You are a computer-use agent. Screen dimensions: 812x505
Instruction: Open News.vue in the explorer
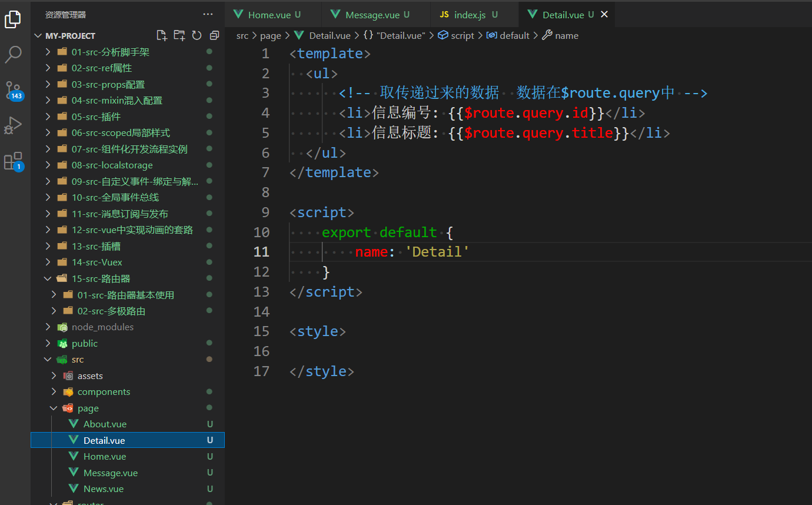click(x=128, y=489)
